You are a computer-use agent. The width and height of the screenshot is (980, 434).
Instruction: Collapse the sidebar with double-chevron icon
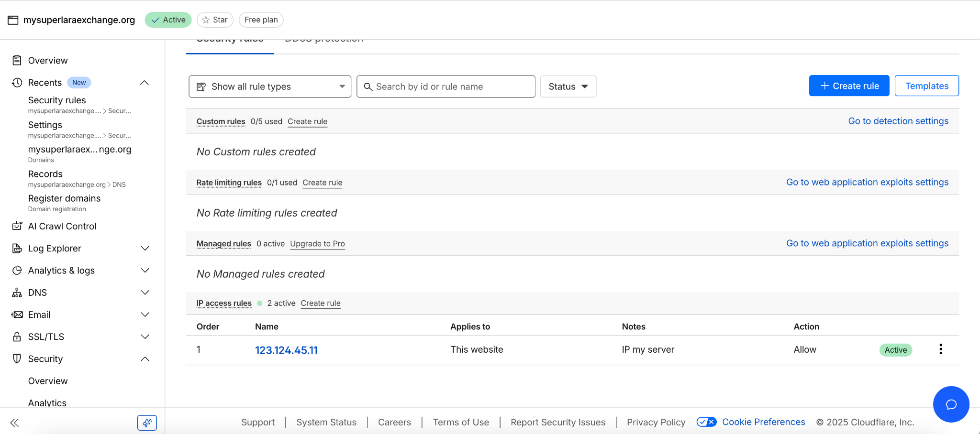pyautogui.click(x=14, y=423)
